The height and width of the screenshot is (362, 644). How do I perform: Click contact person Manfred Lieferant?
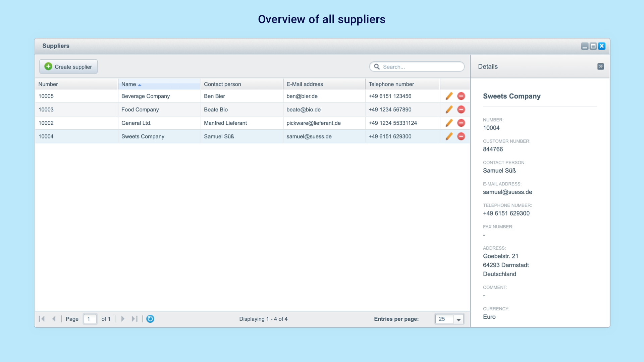tap(241, 123)
